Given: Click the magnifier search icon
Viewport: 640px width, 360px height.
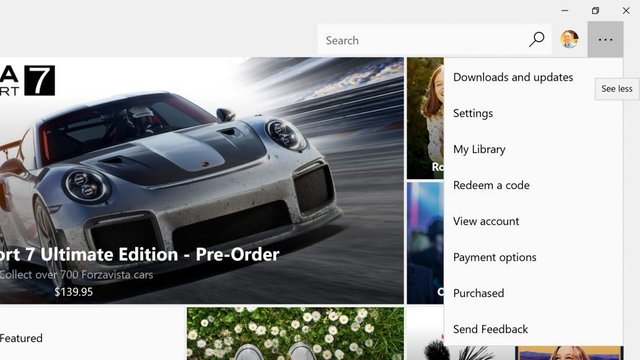Looking at the screenshot, I should [x=536, y=40].
